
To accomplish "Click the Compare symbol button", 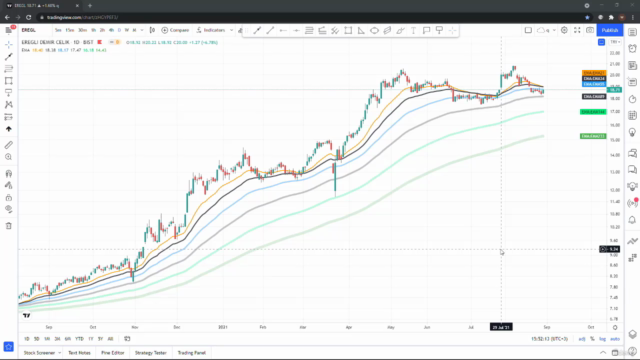I will tap(176, 30).
